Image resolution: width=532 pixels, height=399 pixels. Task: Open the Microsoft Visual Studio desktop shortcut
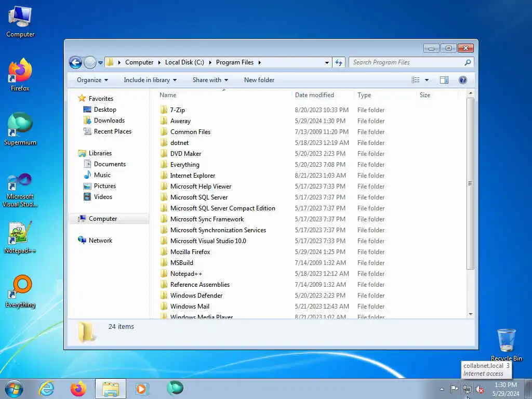pos(20,190)
